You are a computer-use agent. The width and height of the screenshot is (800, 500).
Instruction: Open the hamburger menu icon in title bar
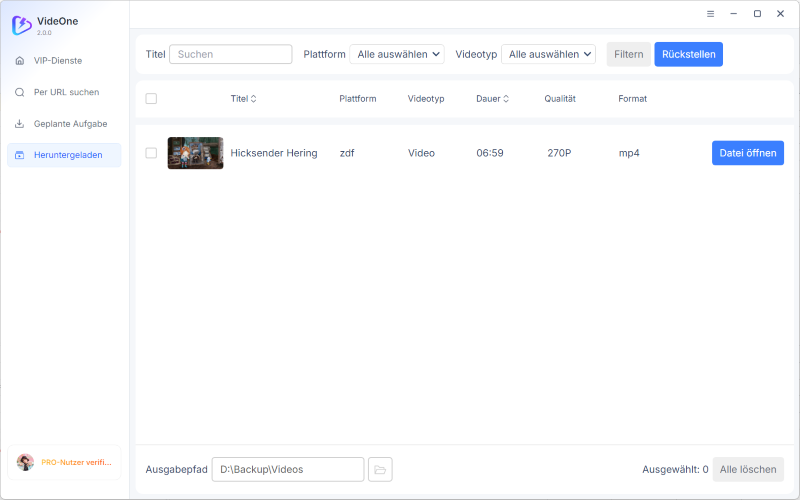pyautogui.click(x=710, y=14)
